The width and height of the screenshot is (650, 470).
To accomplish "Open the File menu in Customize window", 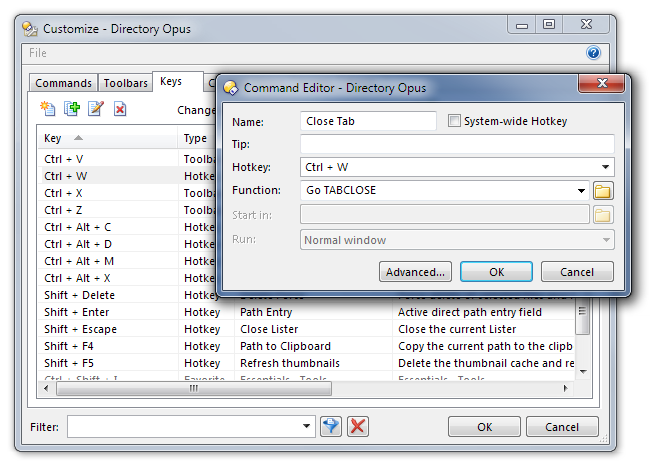I will (x=38, y=53).
